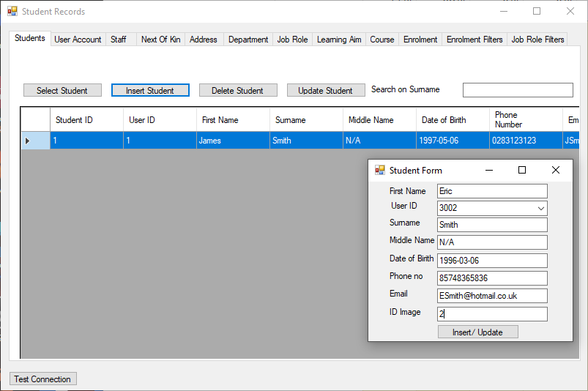Select the Student ID cell in James row
This screenshot has width=588, height=391.
86,141
